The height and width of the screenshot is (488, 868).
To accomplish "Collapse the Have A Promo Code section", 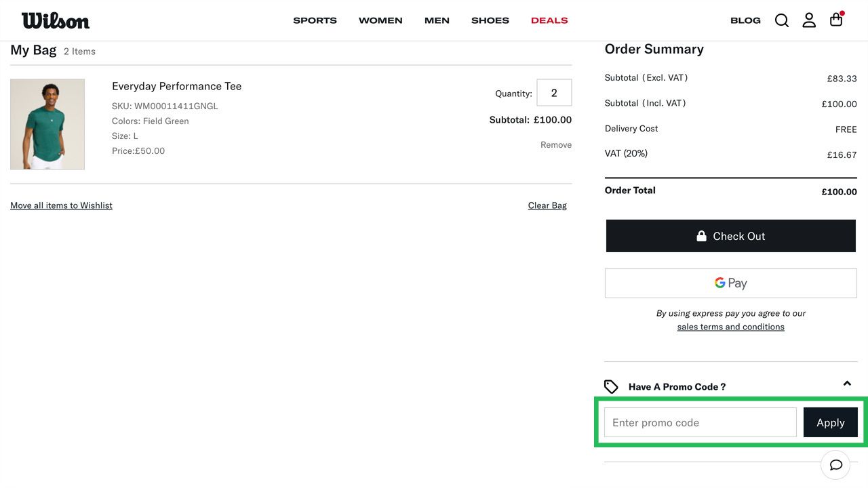I will tap(847, 384).
